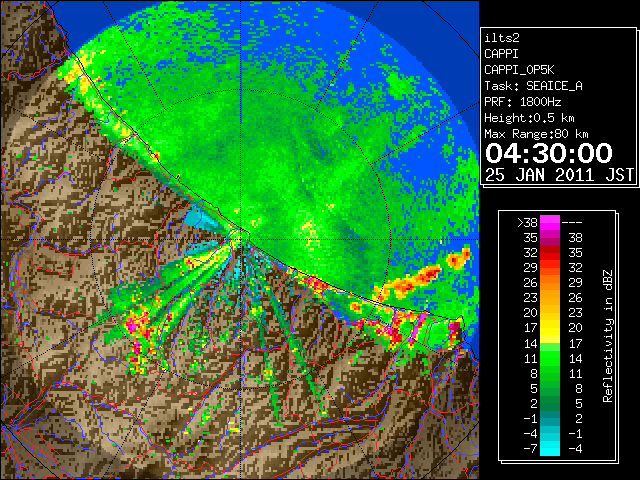Screen dimensions: 640x480
Task: Select the 'CAPPI_0P5K' product name text
Action: point(519,70)
